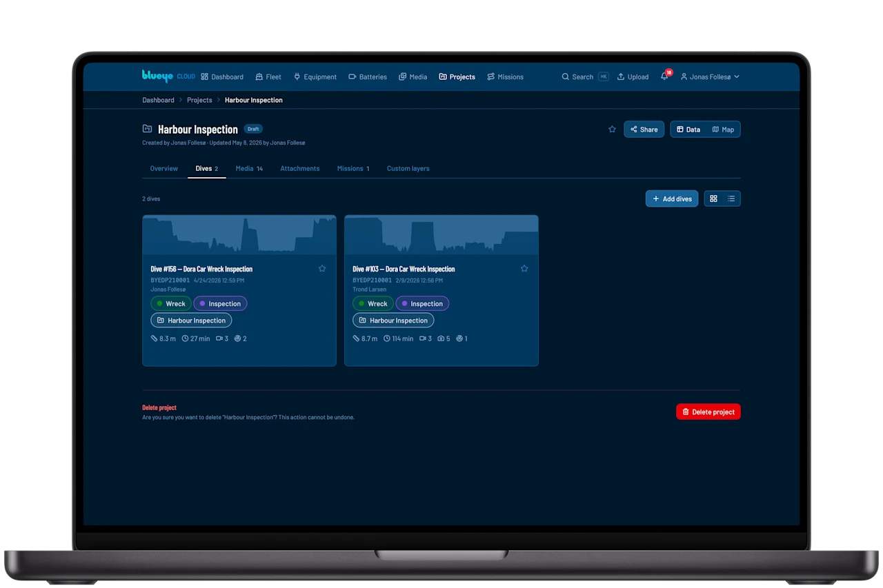This screenshot has width=883, height=588.
Task: Open the Custom layers tab
Action: (x=408, y=168)
